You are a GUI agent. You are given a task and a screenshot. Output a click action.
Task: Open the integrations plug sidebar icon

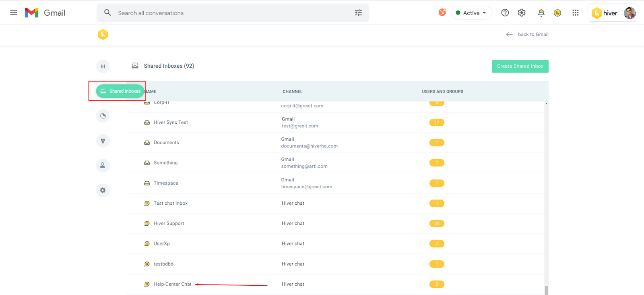[103, 141]
